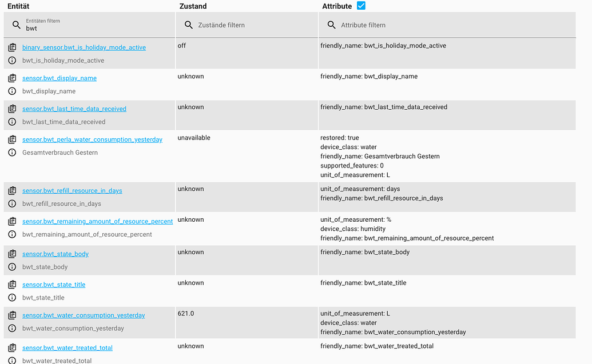The image size is (592, 364).
Task: Click the search icon in the Entitäten filter
Action: [17, 25]
